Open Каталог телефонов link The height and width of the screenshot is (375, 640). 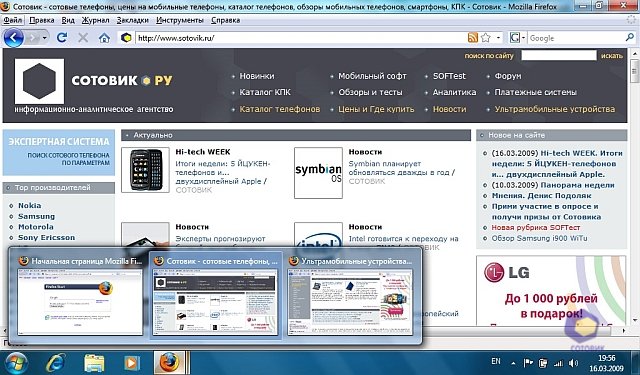click(280, 109)
